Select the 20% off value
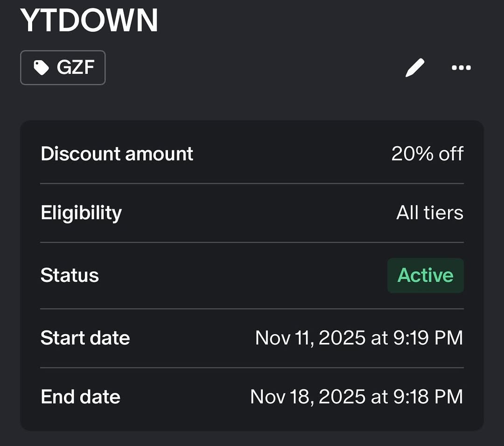 click(x=427, y=154)
